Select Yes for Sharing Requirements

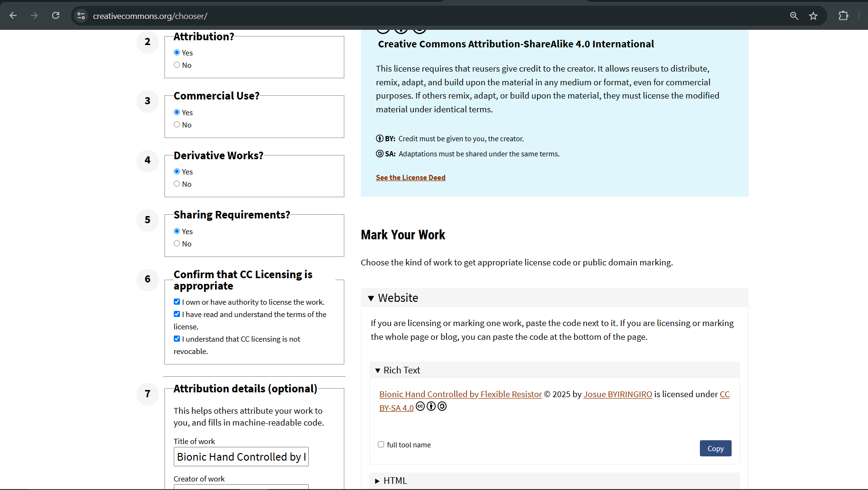(177, 231)
